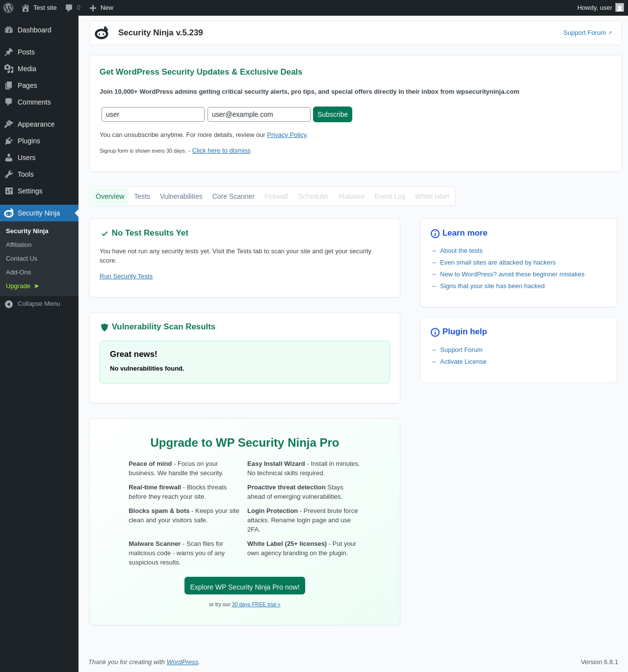Open the Privacy Policy link
The height and width of the screenshot is (672, 628).
[287, 135]
